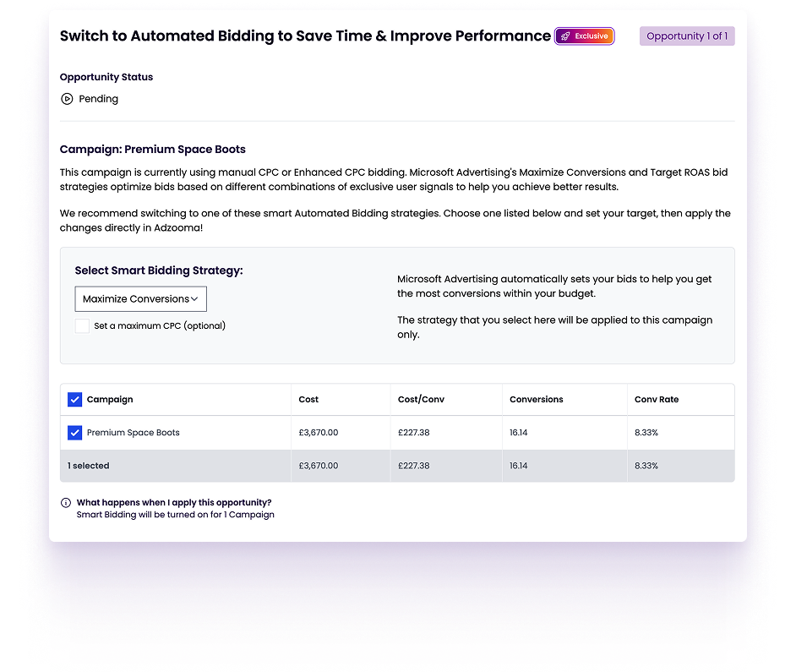Click the 16.14 conversions cell in campaign row

519,433
